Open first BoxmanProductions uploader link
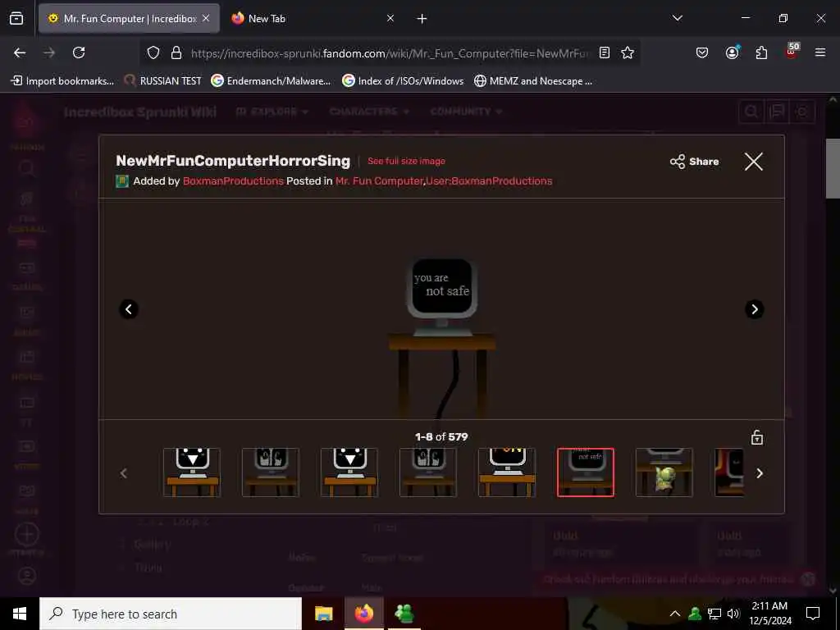Image resolution: width=840 pixels, height=630 pixels. (x=233, y=181)
